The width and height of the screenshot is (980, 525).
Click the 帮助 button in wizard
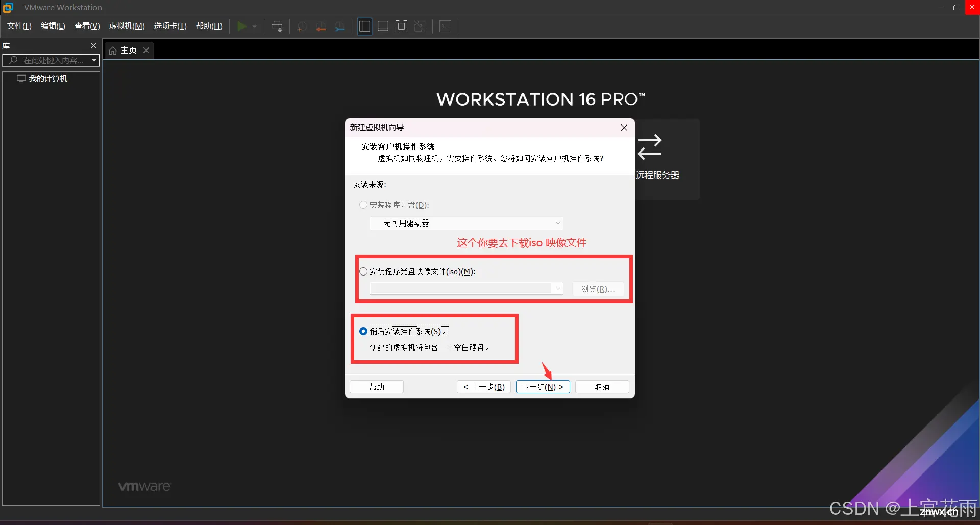[377, 387]
